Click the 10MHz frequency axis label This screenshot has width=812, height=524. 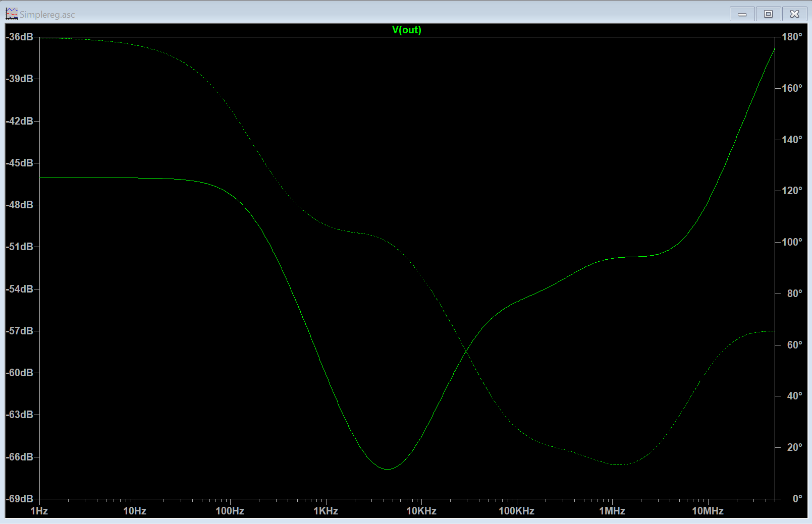tap(708, 511)
